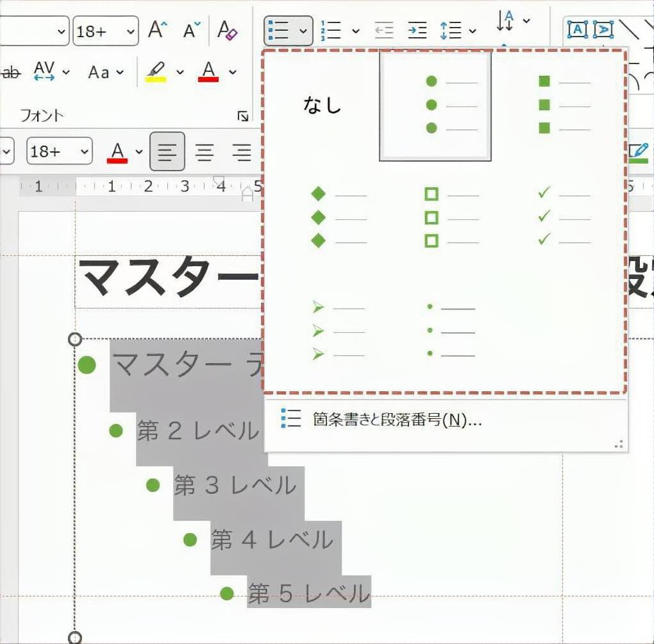Clear all formatting with eraser icon
This screenshot has height=644, width=654.
(228, 30)
